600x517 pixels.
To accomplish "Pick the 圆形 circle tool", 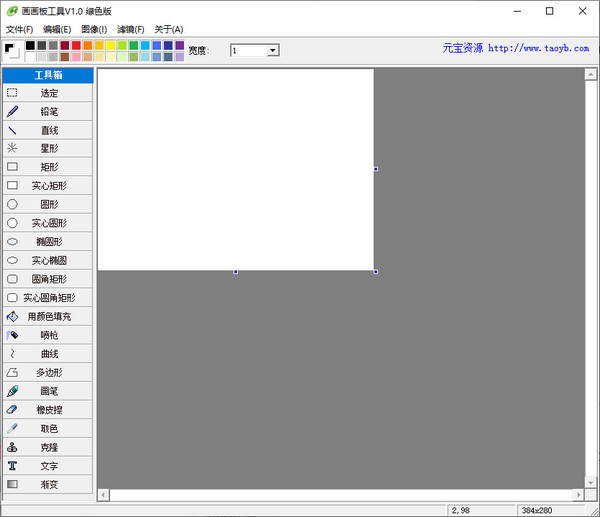I will [48, 204].
